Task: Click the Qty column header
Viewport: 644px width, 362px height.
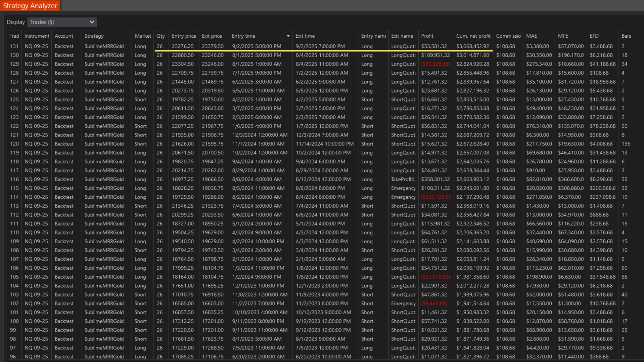Action: tap(161, 36)
